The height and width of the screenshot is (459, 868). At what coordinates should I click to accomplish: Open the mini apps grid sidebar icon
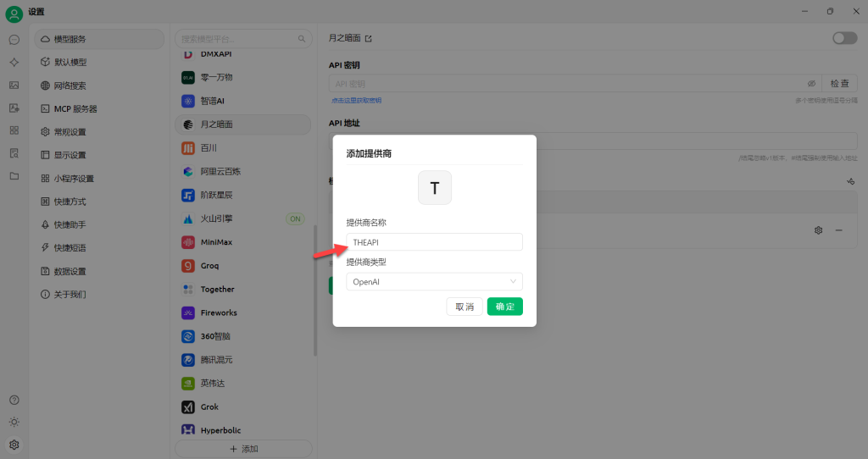pyautogui.click(x=14, y=130)
